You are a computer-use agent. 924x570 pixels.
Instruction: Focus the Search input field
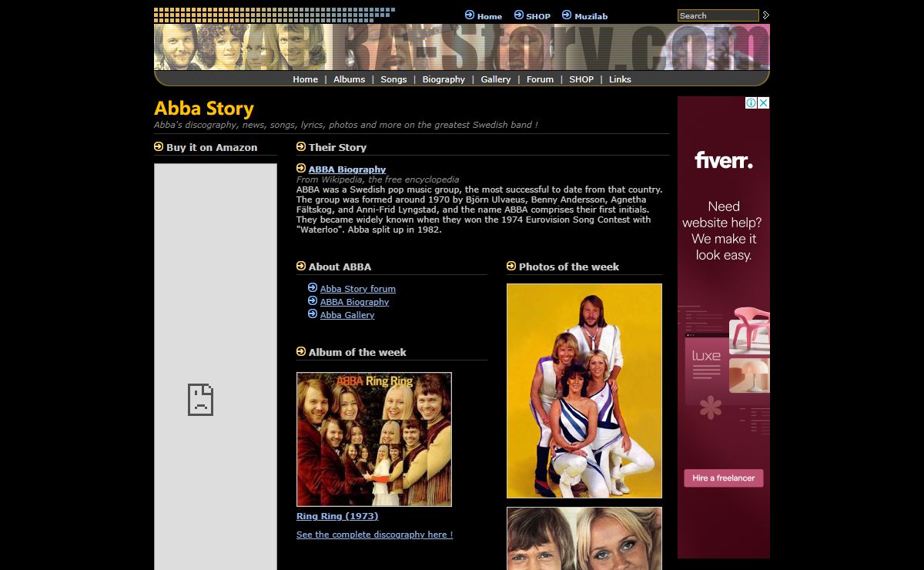click(x=718, y=15)
